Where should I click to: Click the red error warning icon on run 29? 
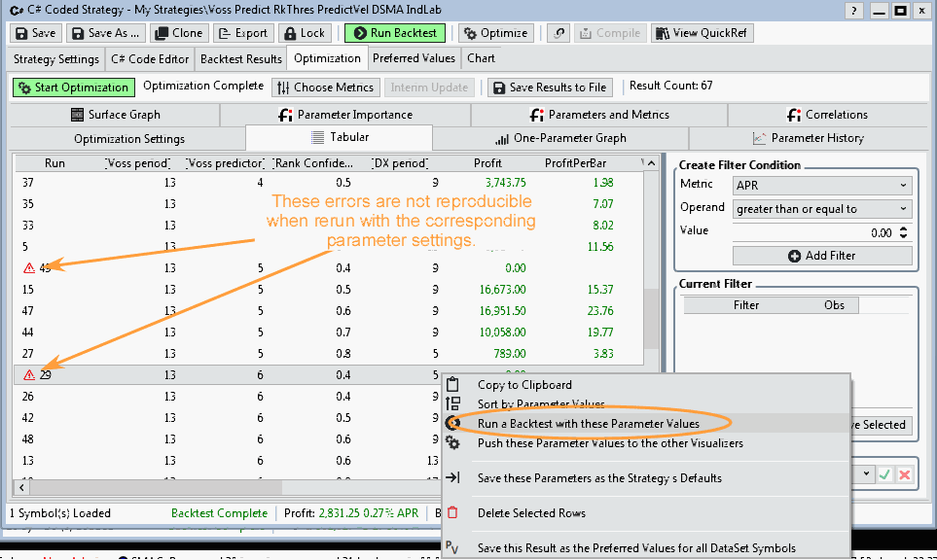click(28, 374)
